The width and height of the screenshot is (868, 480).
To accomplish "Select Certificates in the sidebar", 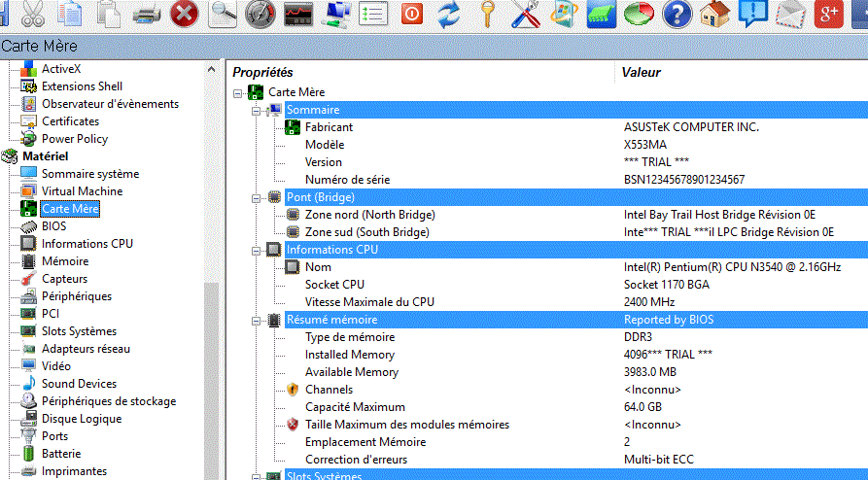I will point(70,121).
